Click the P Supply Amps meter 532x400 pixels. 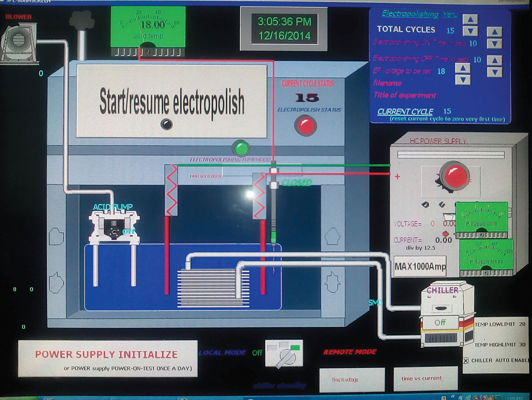pyautogui.click(x=486, y=254)
